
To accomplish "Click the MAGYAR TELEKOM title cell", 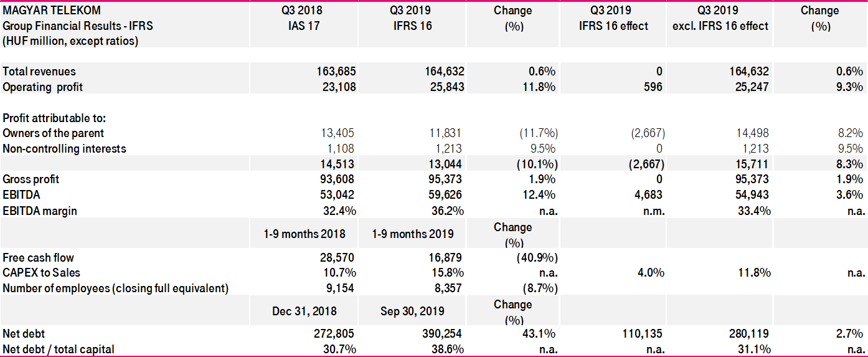I will pos(52,11).
